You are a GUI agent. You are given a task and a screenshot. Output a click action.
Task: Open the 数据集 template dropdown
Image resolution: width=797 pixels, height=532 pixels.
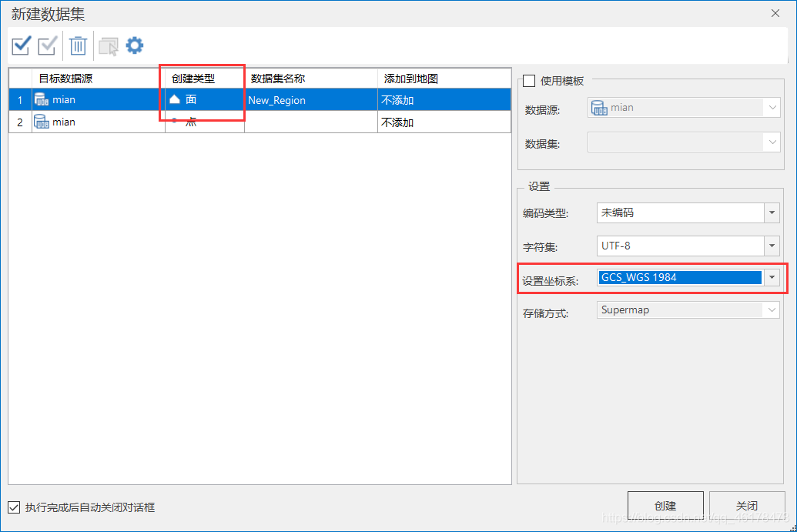pyautogui.click(x=684, y=142)
